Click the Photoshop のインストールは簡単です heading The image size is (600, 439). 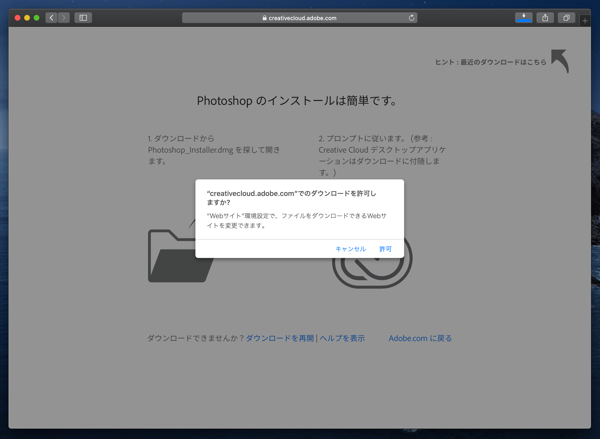[x=297, y=101]
